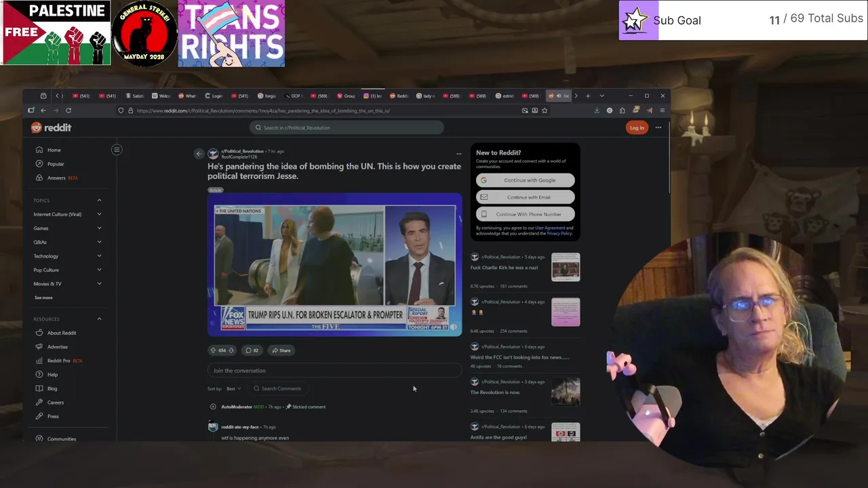Open 'Antifa are the good guys!' post
The image size is (868, 488).
(498, 437)
